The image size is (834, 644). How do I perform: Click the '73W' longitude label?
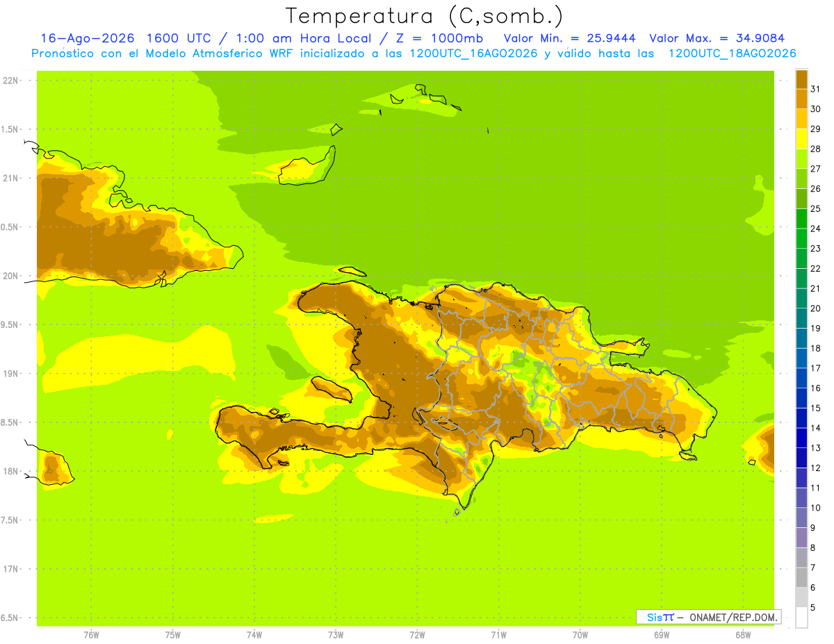(336, 635)
